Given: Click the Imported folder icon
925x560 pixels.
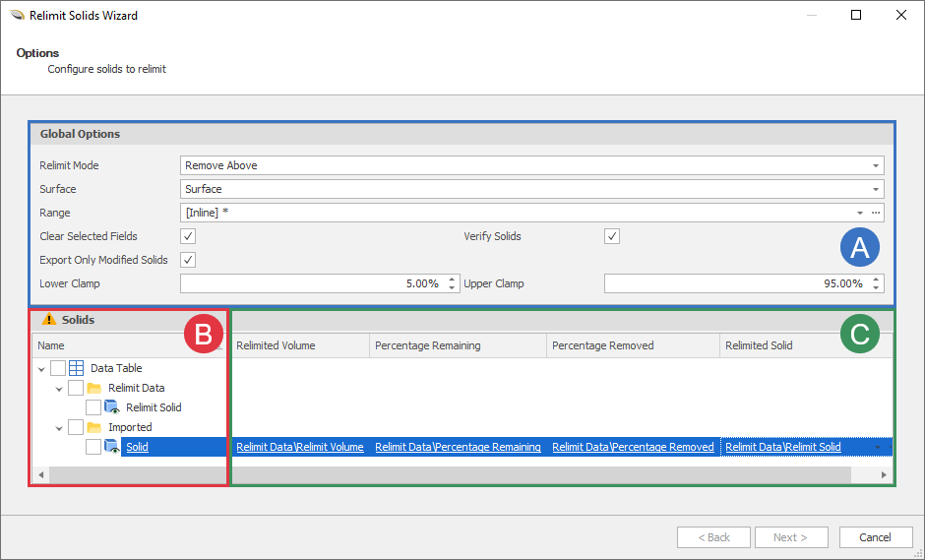Looking at the screenshot, I should click(94, 427).
